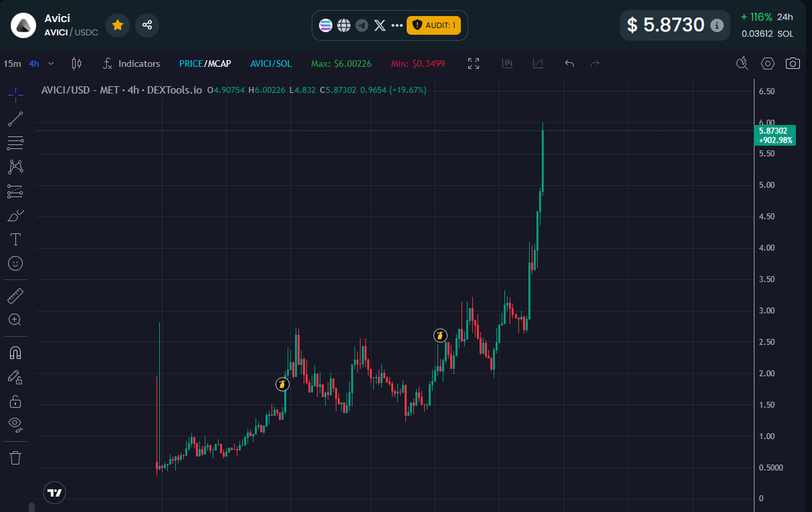Show more social links via three dots
812x512 pixels.
coord(397,26)
